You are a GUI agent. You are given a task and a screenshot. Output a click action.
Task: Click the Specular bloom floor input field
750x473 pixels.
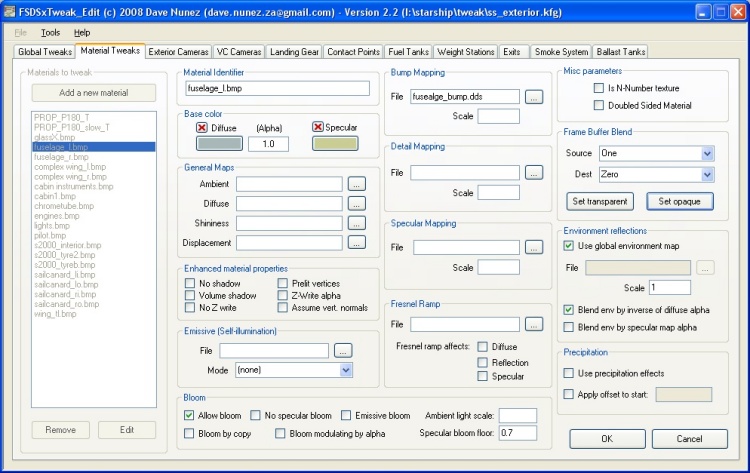click(x=518, y=434)
